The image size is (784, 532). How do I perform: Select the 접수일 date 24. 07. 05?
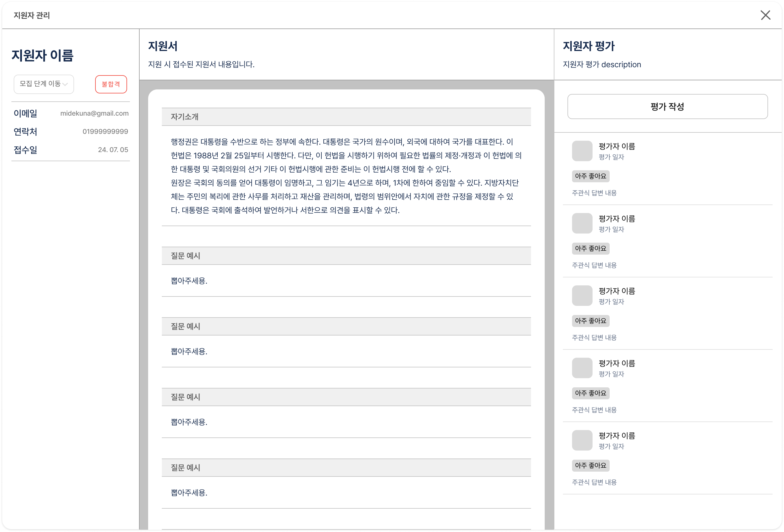click(x=113, y=150)
